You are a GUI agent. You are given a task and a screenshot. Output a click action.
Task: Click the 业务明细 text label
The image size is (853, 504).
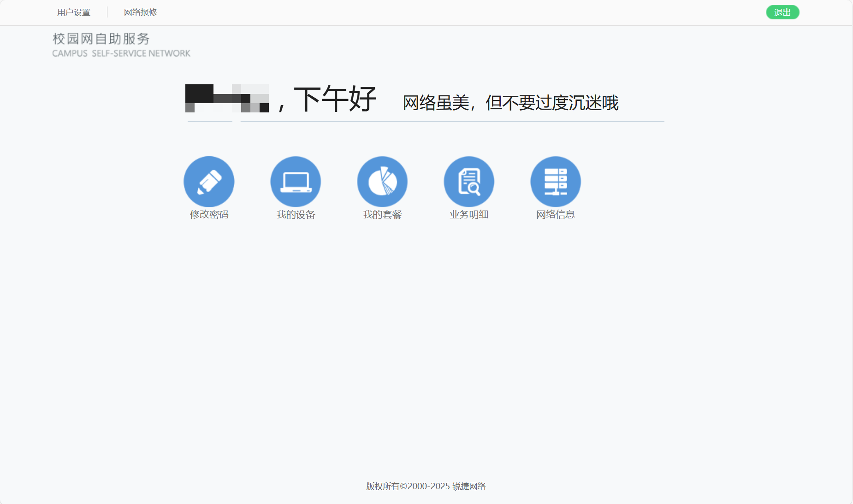(469, 214)
